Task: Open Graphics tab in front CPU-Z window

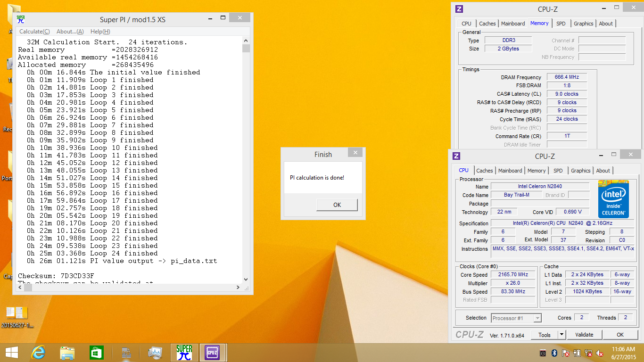Action: point(581,171)
